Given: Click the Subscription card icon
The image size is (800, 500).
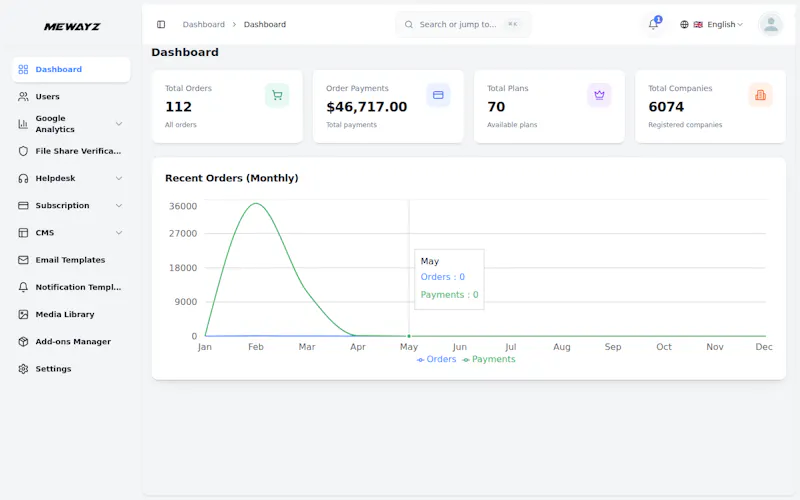Looking at the screenshot, I should (23, 206).
